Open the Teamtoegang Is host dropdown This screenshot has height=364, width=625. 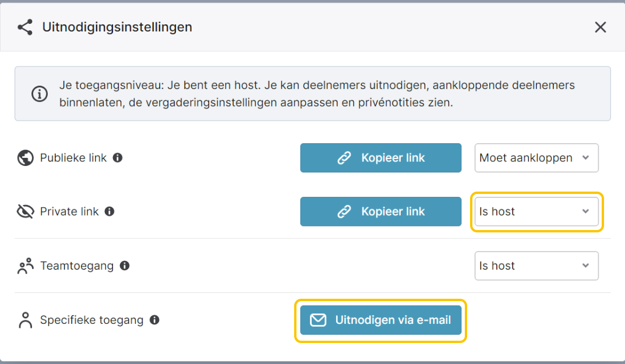536,266
